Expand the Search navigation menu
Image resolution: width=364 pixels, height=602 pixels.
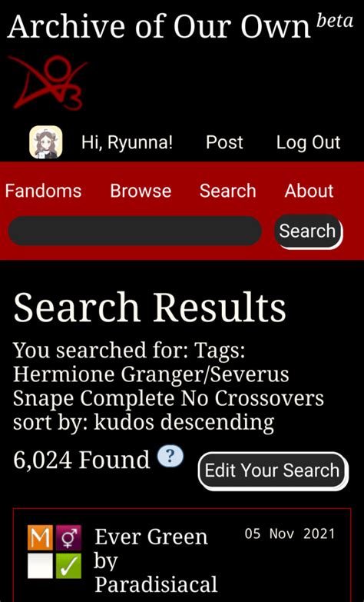(228, 191)
